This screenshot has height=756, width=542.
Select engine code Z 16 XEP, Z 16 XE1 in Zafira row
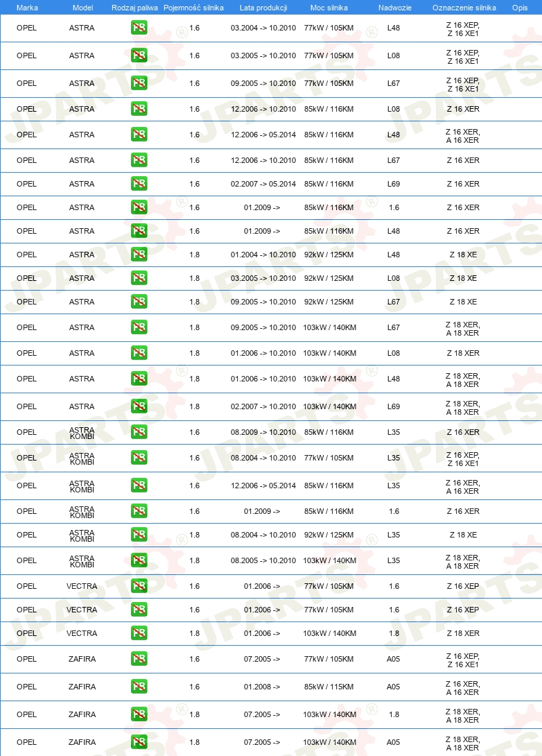(462, 660)
